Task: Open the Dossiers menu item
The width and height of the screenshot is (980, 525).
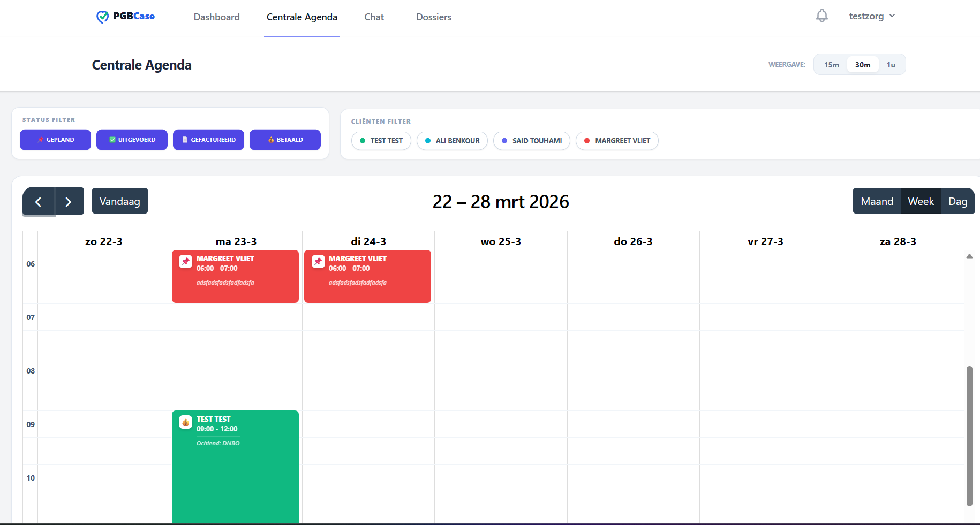Action: [433, 17]
